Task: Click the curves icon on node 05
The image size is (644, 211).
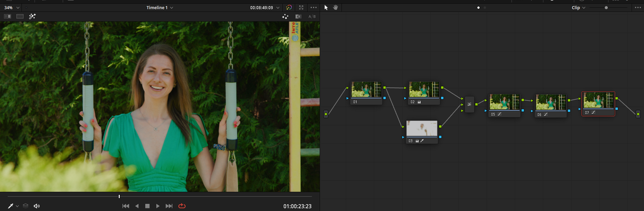Action: 500,114
